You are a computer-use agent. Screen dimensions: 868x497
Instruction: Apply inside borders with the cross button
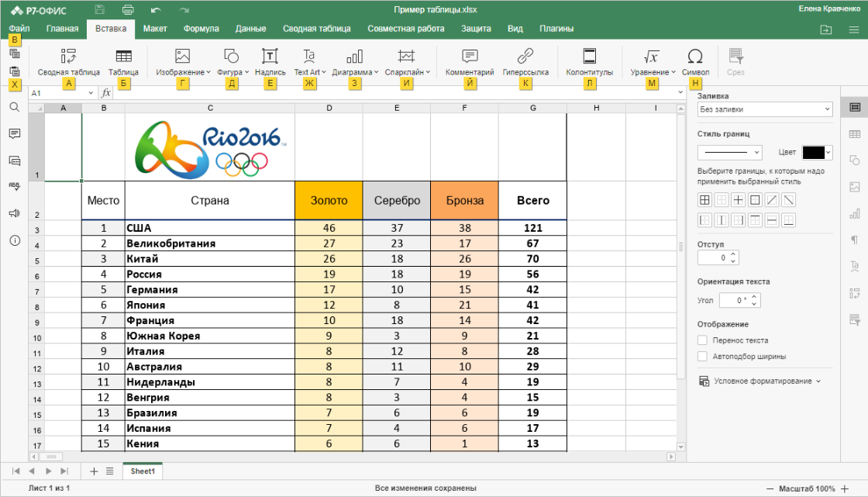739,200
